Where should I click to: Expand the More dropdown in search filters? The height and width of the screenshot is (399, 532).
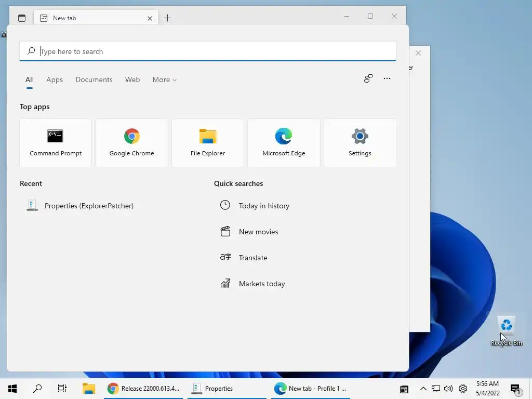165,79
